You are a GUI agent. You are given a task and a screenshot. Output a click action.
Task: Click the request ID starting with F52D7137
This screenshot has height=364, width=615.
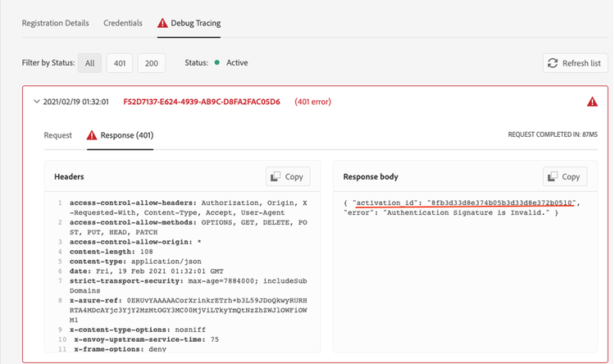click(x=202, y=102)
